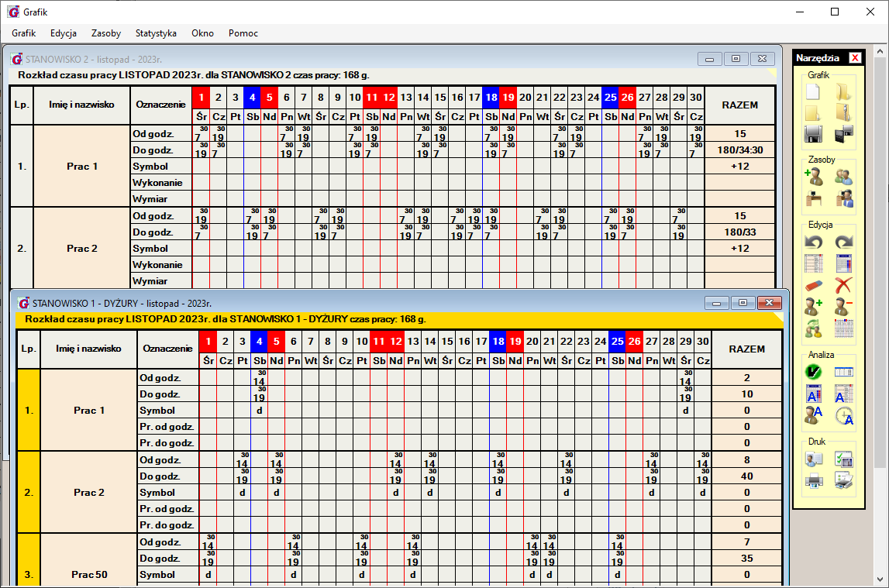Screen dimensions: 889x588
Task: Click the green checkmark icon in Analiza
Action: click(x=813, y=372)
